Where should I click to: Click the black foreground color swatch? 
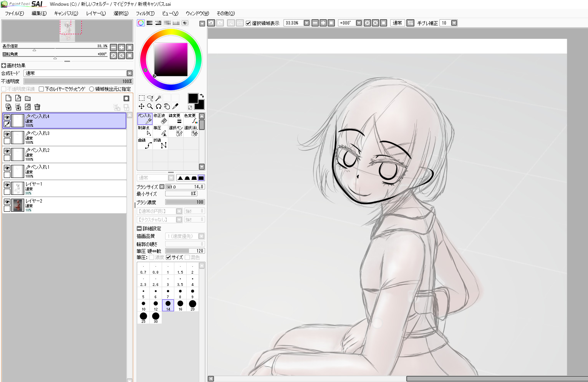tap(193, 98)
